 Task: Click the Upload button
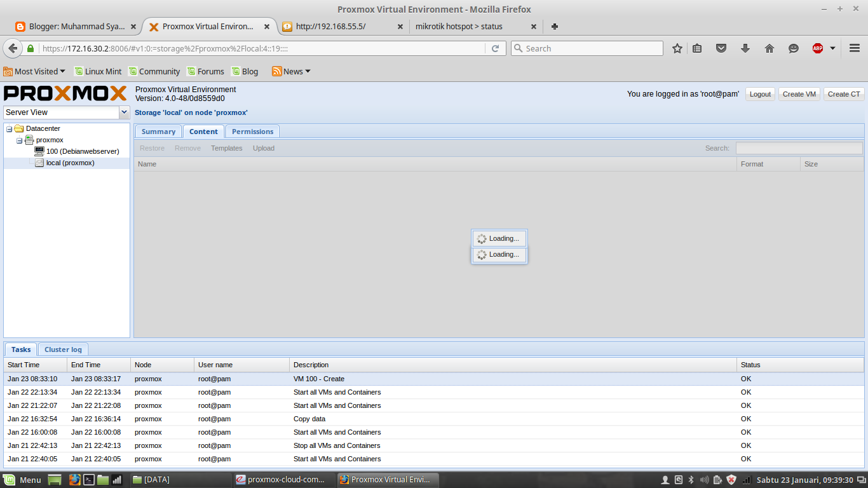coord(264,148)
